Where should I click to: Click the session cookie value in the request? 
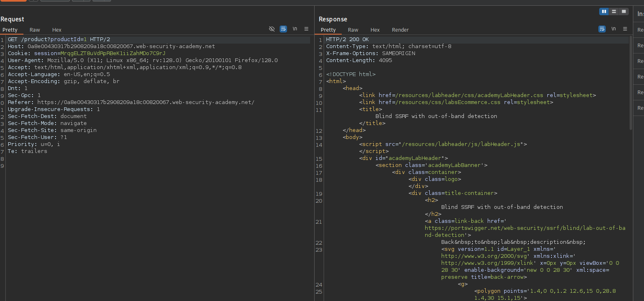coord(113,53)
